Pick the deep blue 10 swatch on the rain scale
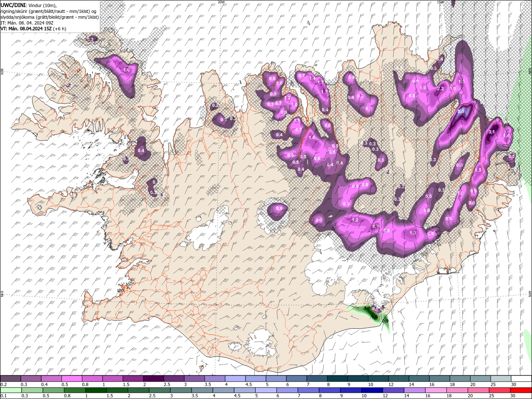The image size is (532, 399). point(371,390)
